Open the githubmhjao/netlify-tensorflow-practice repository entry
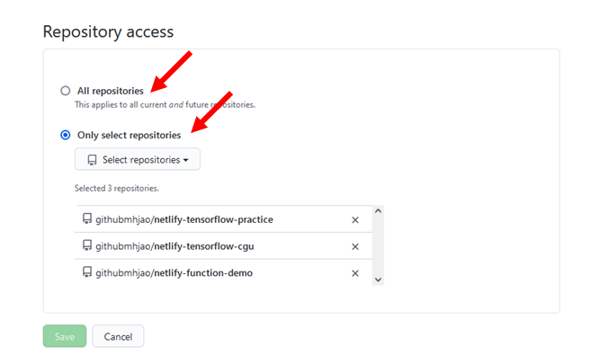The height and width of the screenshot is (364, 591). pyautogui.click(x=184, y=219)
